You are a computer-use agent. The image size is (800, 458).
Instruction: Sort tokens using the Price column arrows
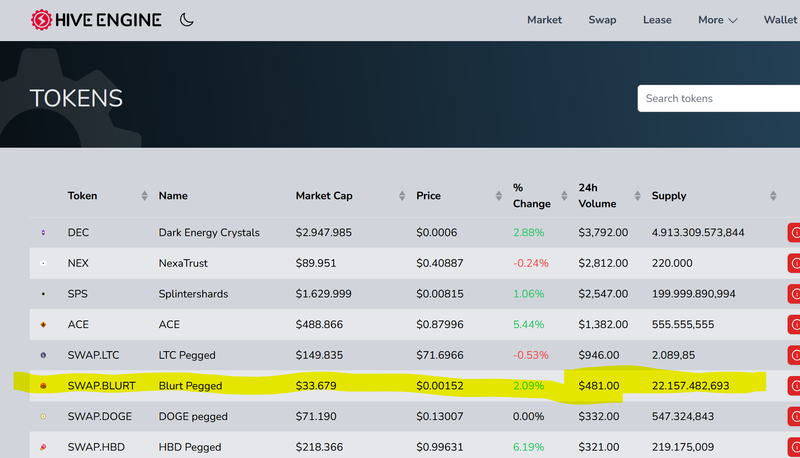pyautogui.click(x=497, y=196)
